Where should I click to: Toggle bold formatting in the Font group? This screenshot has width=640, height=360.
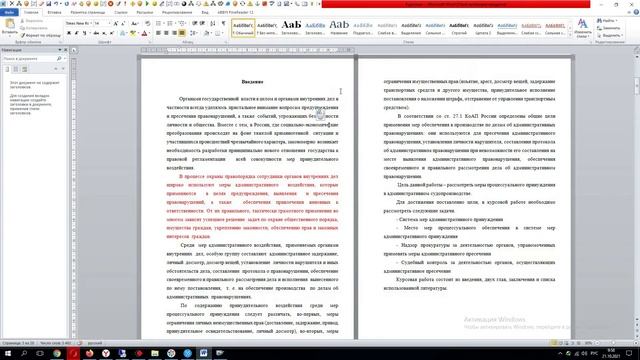coord(69,33)
